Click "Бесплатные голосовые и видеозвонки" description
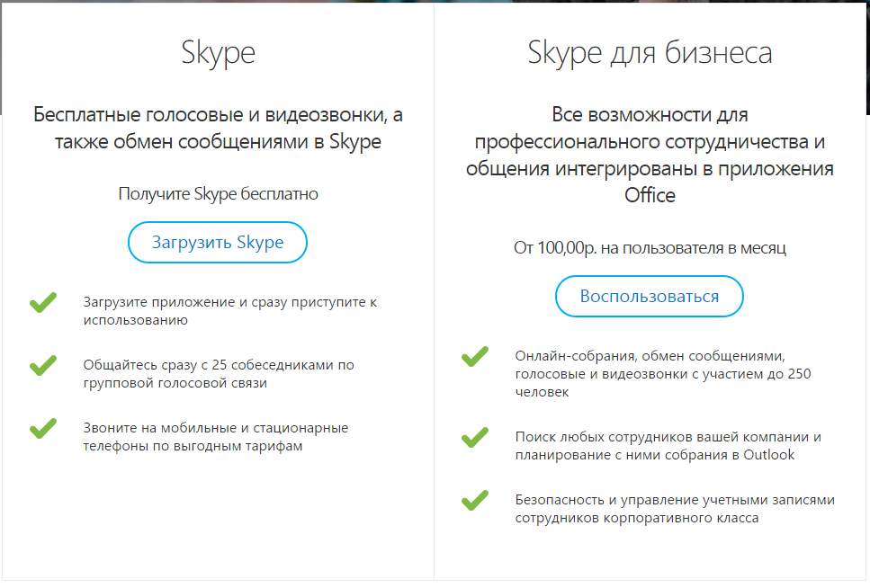The height and width of the screenshot is (588, 870). pos(218,129)
